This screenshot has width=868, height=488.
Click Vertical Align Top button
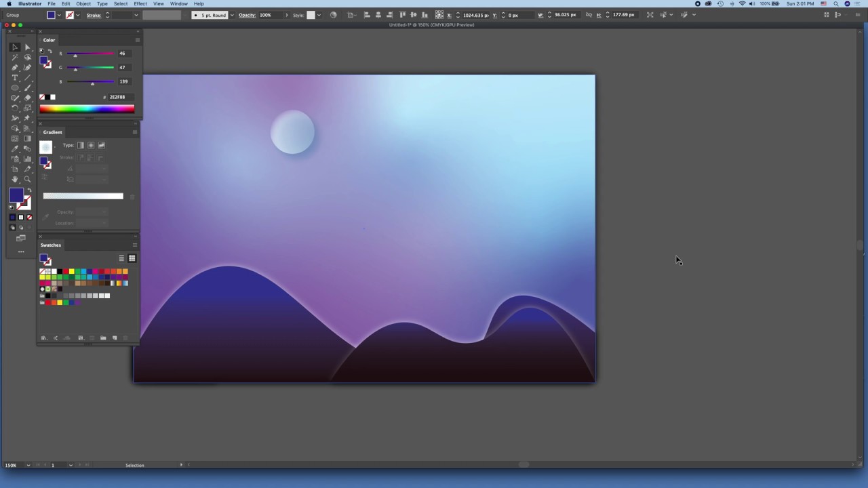(x=403, y=15)
